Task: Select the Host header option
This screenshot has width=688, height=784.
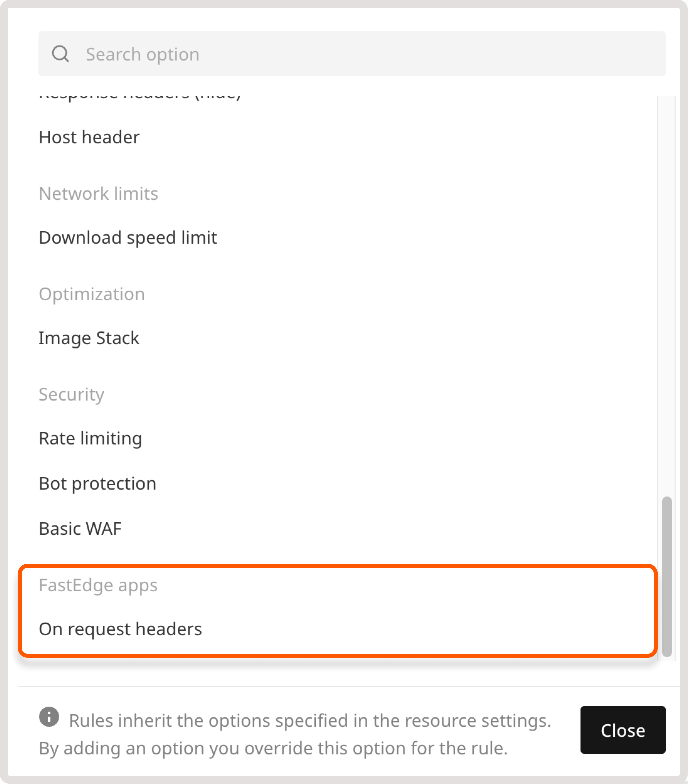Action: click(x=89, y=137)
